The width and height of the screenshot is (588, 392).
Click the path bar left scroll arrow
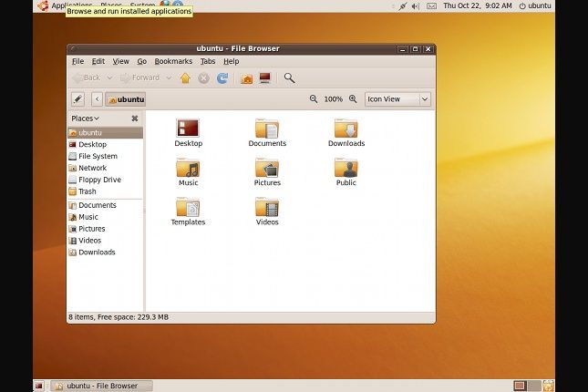coord(98,99)
